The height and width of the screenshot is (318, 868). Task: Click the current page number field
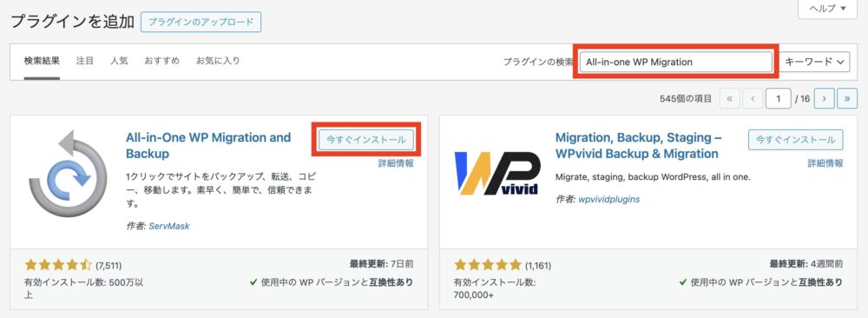click(779, 98)
